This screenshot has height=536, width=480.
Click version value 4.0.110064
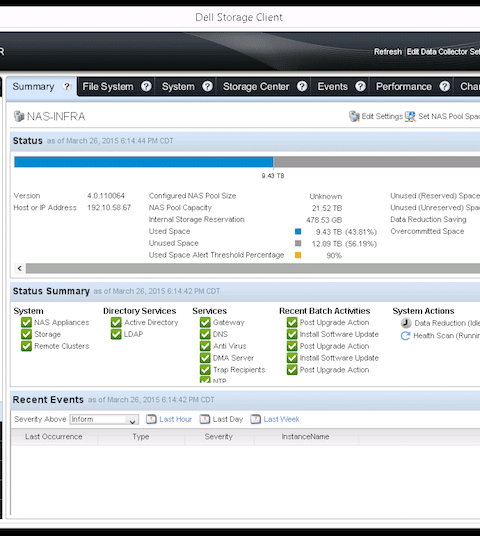[x=106, y=196]
